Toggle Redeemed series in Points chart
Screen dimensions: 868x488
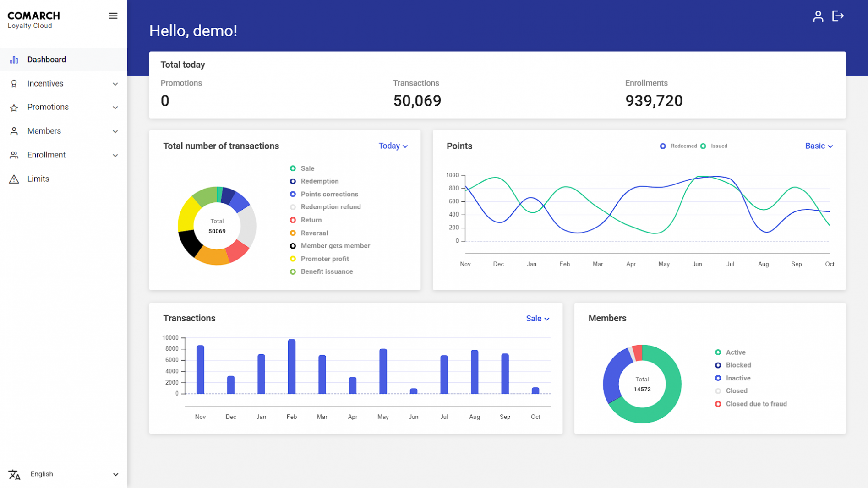tap(678, 146)
